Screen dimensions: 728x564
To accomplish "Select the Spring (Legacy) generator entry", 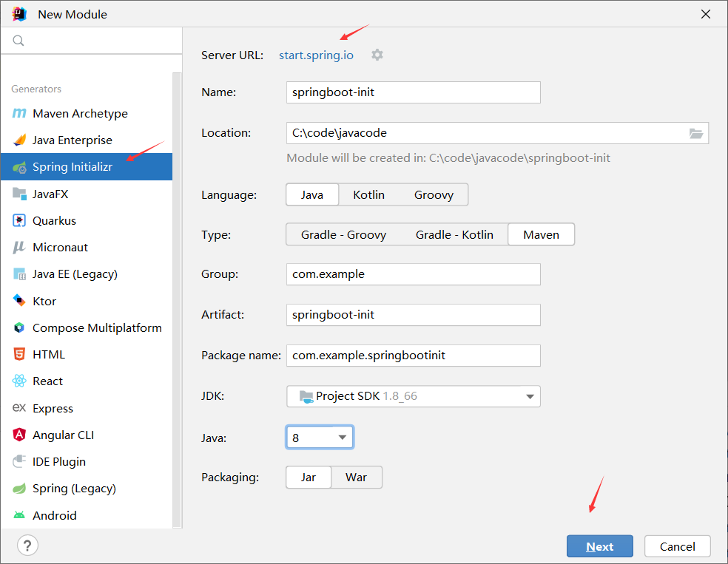I will tap(87, 488).
